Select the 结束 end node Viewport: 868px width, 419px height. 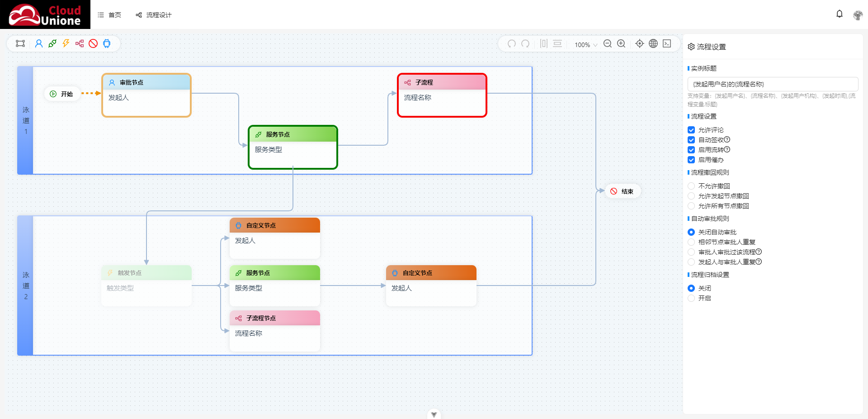coord(623,191)
